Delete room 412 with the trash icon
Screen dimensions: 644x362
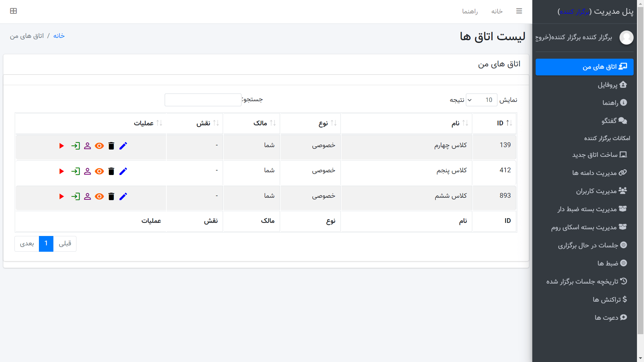click(x=111, y=171)
